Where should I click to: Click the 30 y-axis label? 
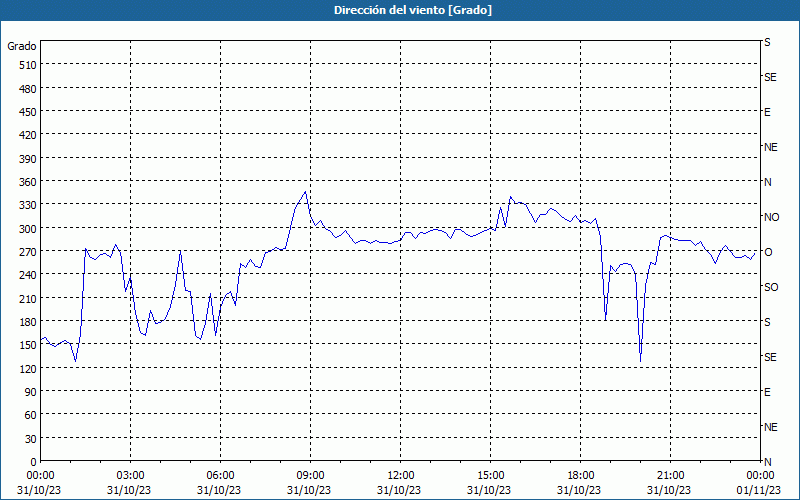(31, 439)
